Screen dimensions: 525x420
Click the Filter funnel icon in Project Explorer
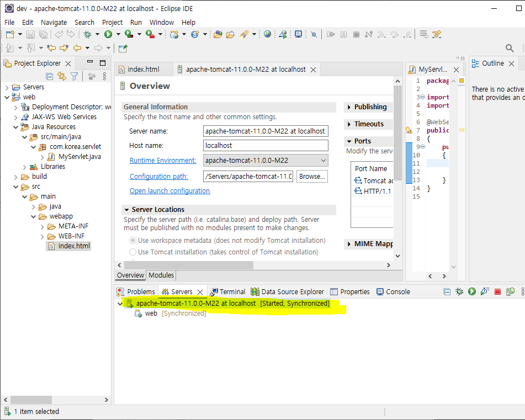point(75,77)
